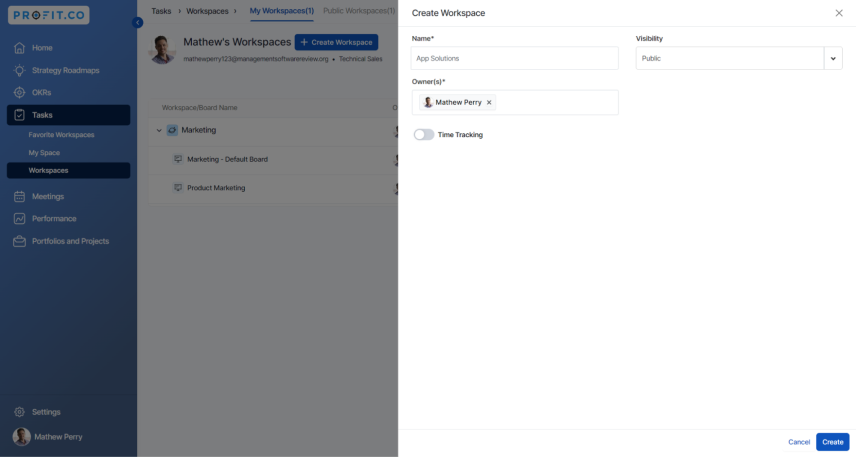The height and width of the screenshot is (457, 856).
Task: Click the Profit.co logo
Action: [49, 15]
